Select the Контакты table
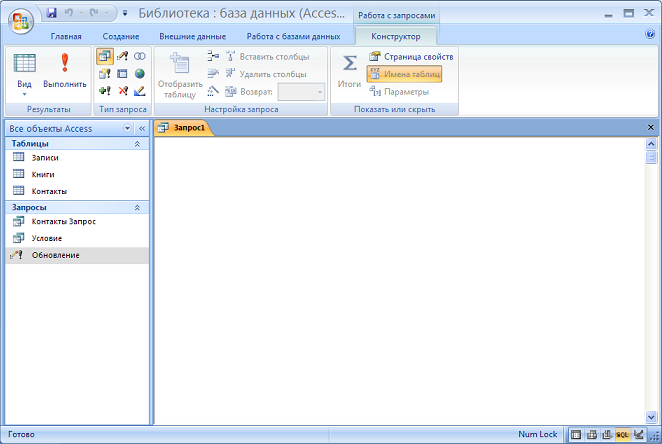 click(77, 191)
